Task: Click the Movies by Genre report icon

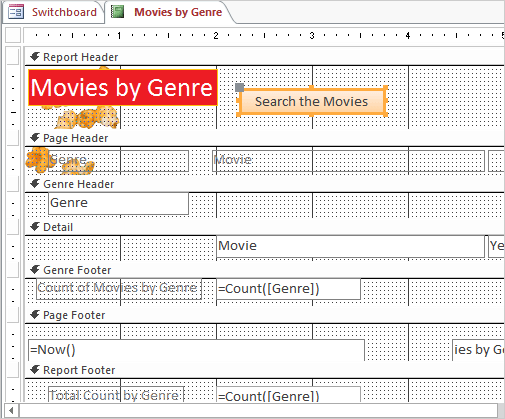Action: pos(117,12)
